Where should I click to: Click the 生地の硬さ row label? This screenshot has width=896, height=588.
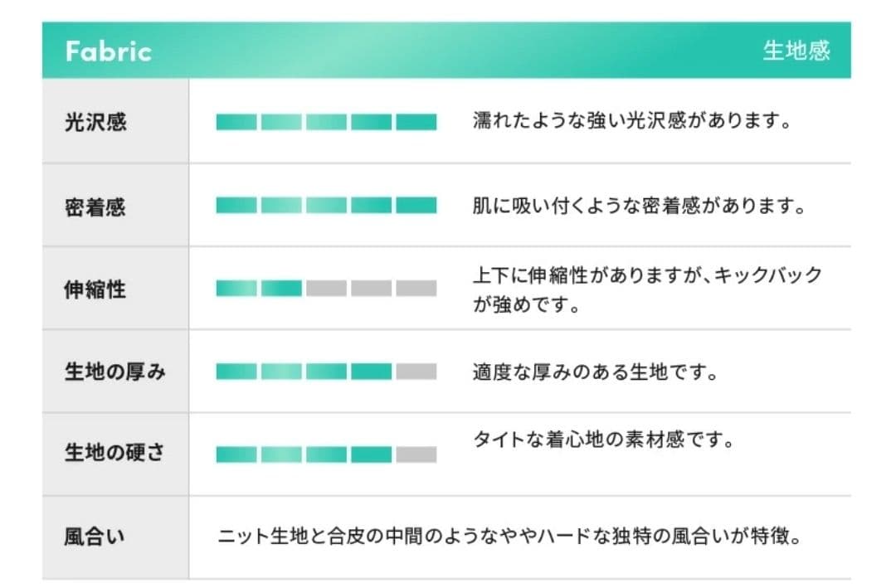(x=114, y=454)
